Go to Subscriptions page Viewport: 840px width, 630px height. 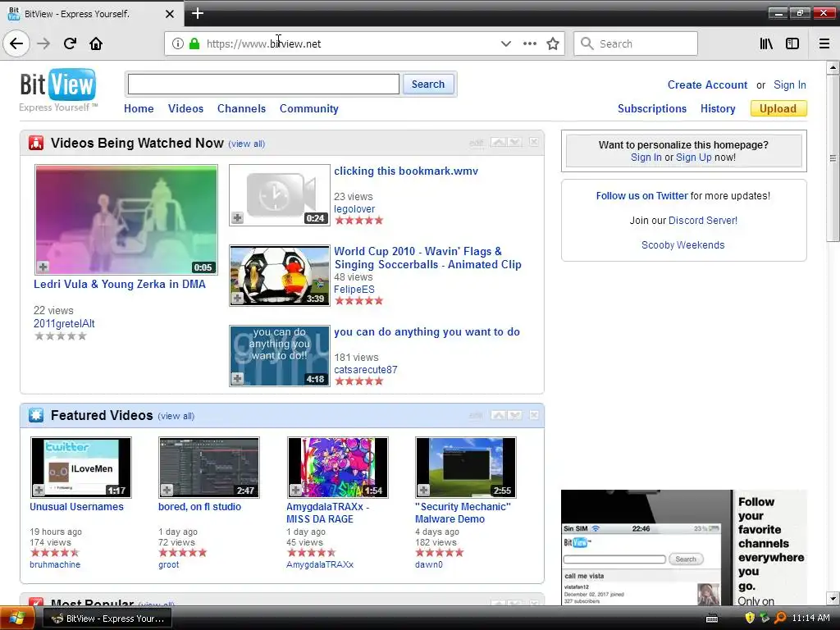(x=652, y=108)
